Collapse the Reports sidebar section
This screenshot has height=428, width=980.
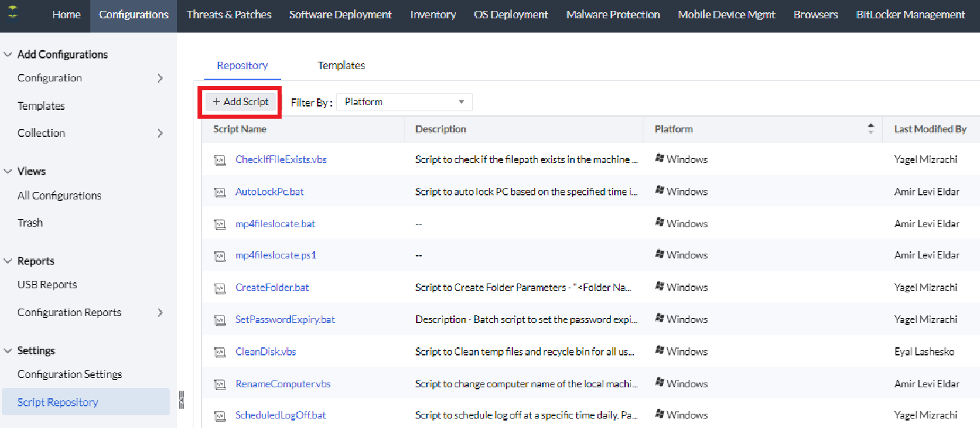coord(8,261)
